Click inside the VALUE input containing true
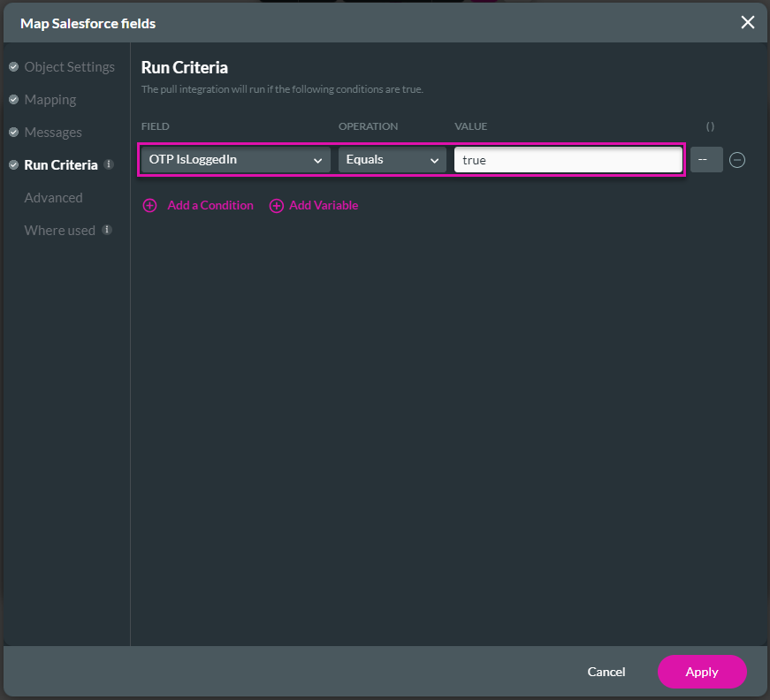Viewport: 770px width, 700px height. click(566, 160)
